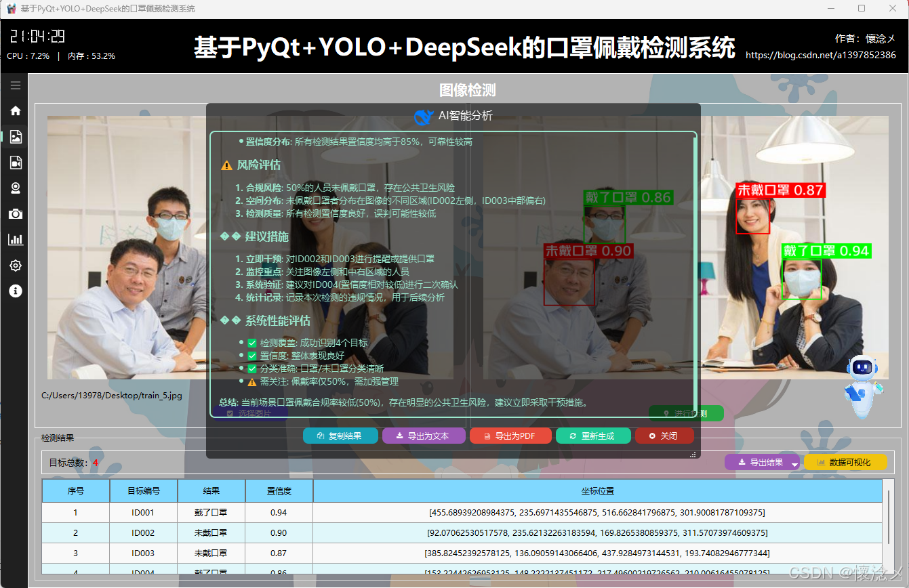This screenshot has height=588, width=909.
Task: Click the file path C:/Users/13978/Desktop/train_5.jpg
Action: (112, 395)
